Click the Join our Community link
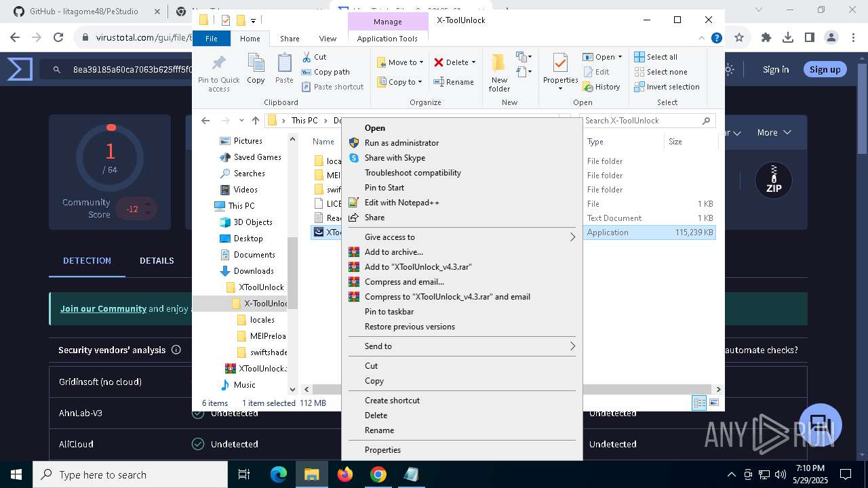 (103, 308)
